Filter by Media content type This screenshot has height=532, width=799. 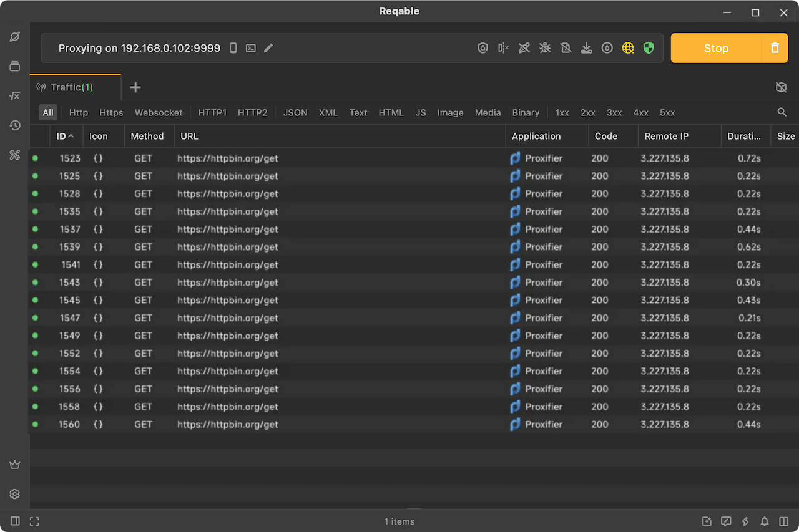pyautogui.click(x=488, y=113)
